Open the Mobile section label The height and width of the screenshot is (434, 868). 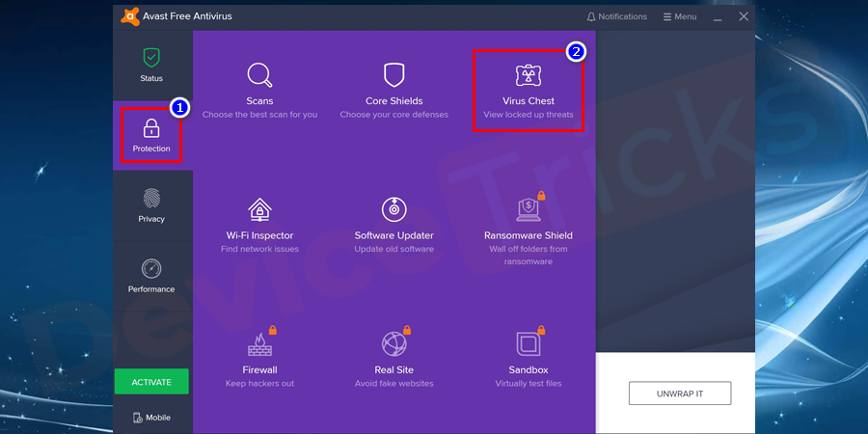158,418
